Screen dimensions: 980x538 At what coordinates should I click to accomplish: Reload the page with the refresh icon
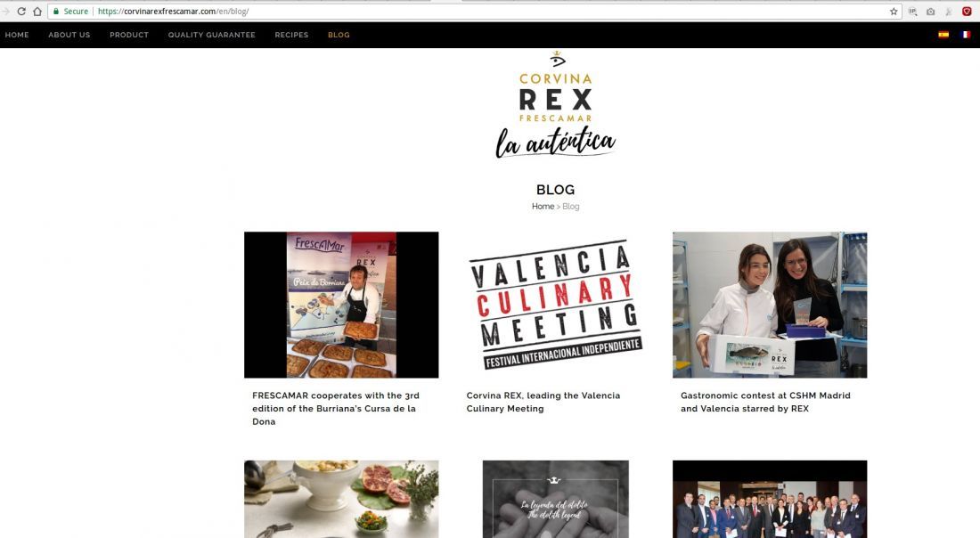pyautogui.click(x=21, y=12)
